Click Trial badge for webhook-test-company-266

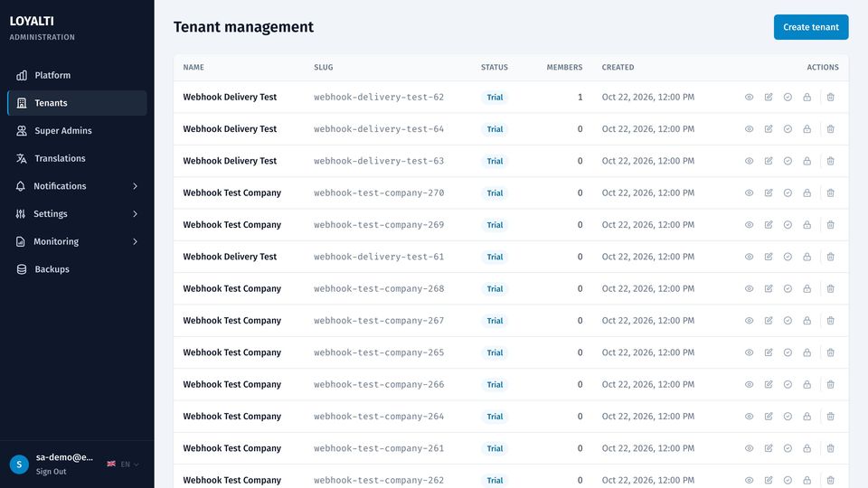pyautogui.click(x=495, y=385)
